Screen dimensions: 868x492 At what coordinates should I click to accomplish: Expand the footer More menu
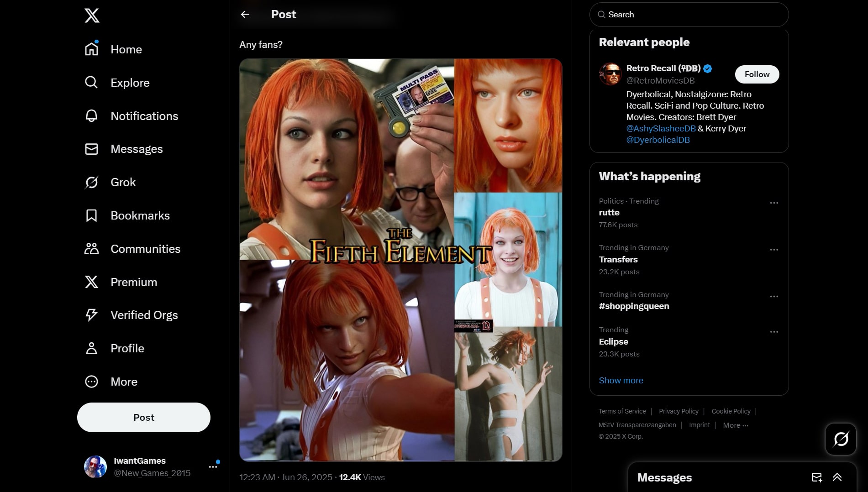736,425
